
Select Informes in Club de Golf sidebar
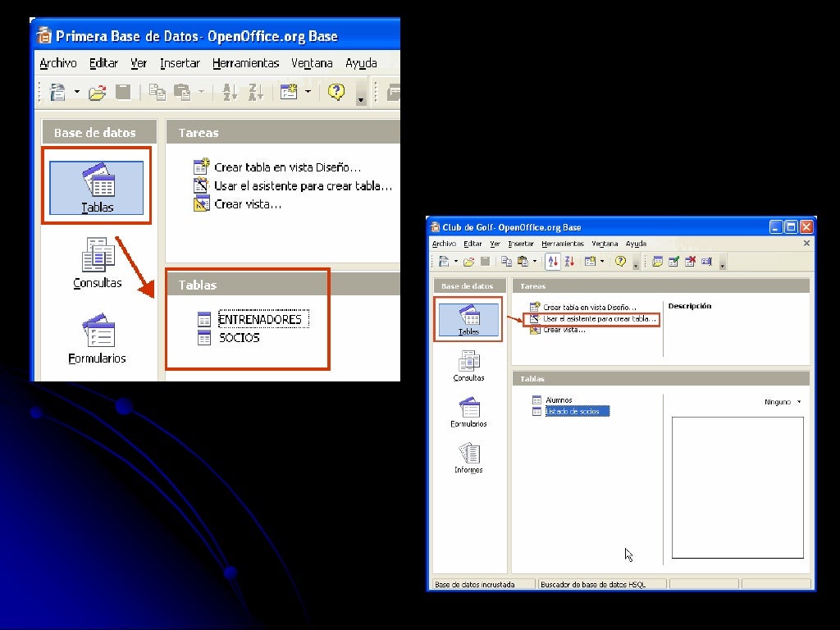pyautogui.click(x=468, y=458)
